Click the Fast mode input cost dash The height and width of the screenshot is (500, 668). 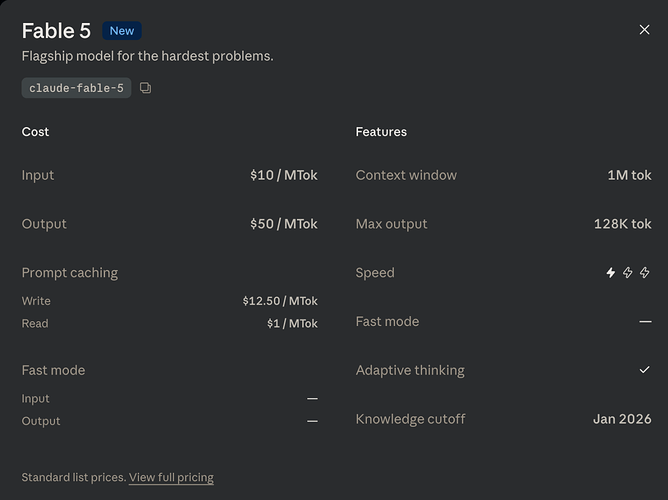(312, 399)
